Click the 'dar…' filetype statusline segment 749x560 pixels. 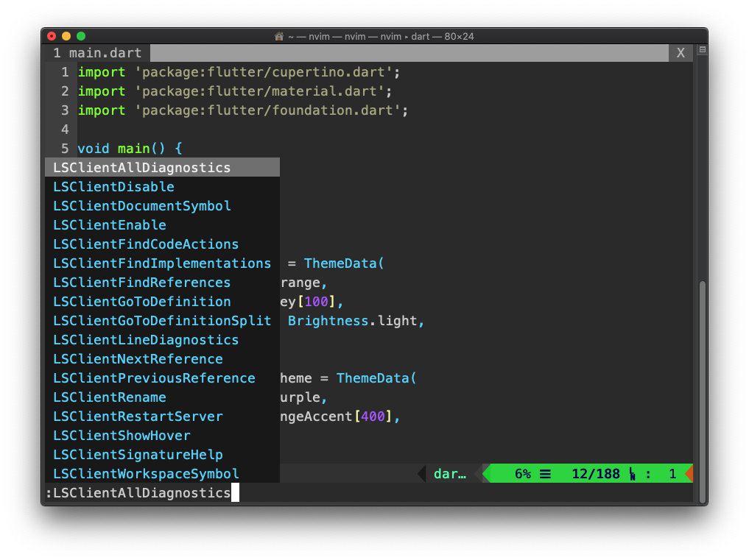pos(449,474)
